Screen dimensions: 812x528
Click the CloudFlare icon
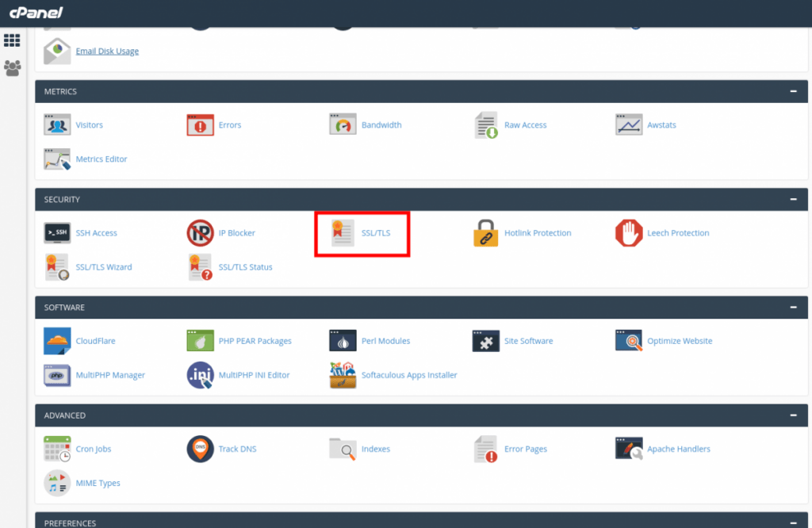[x=57, y=341]
